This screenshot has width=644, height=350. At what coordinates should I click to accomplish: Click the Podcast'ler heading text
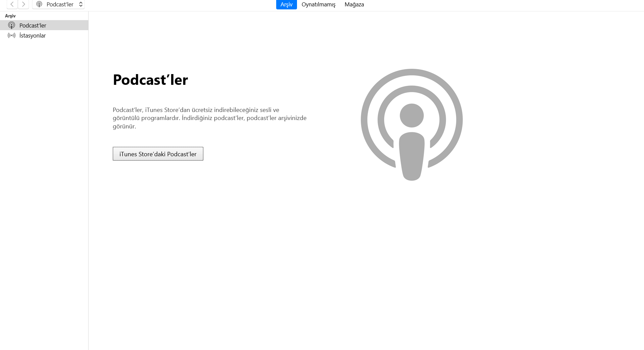coord(150,80)
